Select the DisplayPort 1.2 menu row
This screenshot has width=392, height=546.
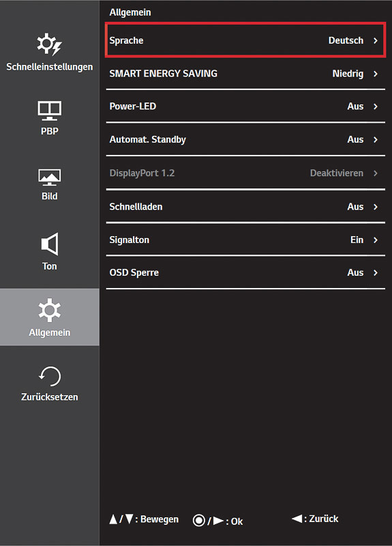coord(245,173)
